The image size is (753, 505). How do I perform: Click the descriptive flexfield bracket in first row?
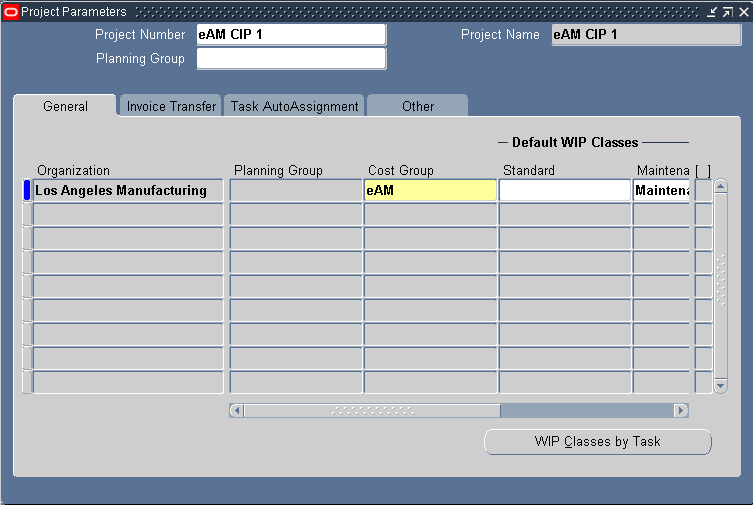pyautogui.click(x=704, y=191)
